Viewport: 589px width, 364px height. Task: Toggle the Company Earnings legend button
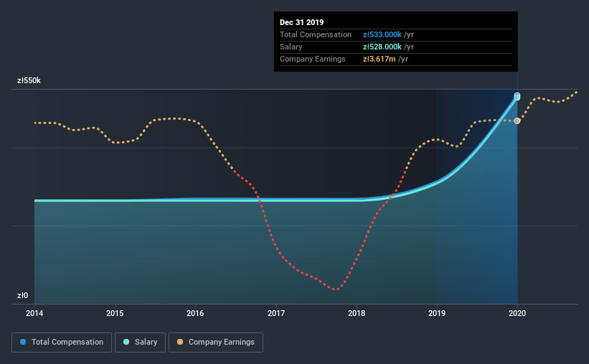pyautogui.click(x=216, y=343)
